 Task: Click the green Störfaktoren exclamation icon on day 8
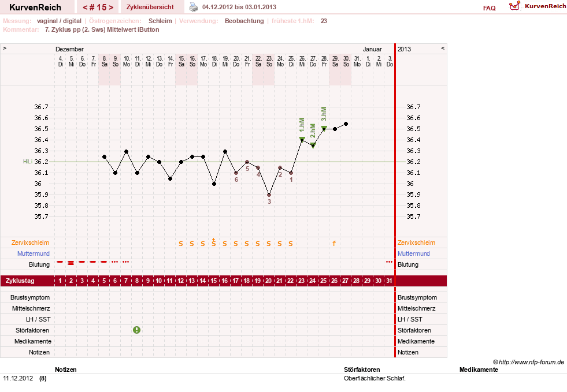click(x=136, y=330)
